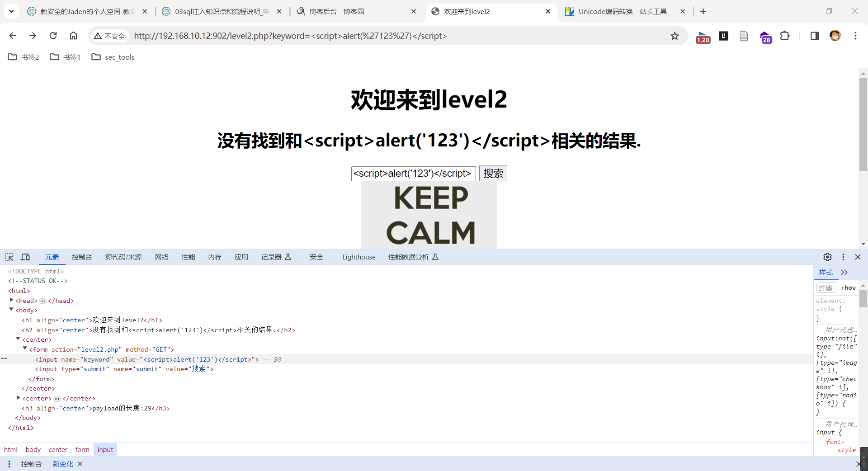This screenshot has height=471, width=868.
Task: Open the 安全 DevTools tab
Action: 316,257
